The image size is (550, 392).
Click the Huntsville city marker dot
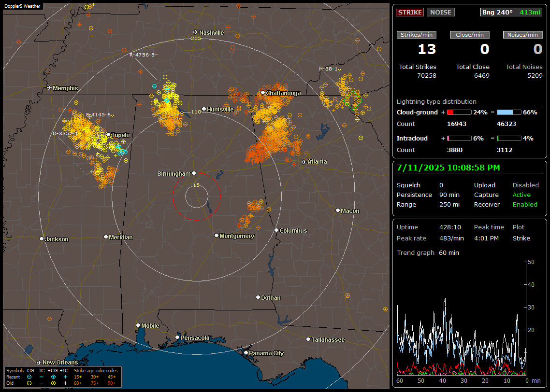[204, 109]
